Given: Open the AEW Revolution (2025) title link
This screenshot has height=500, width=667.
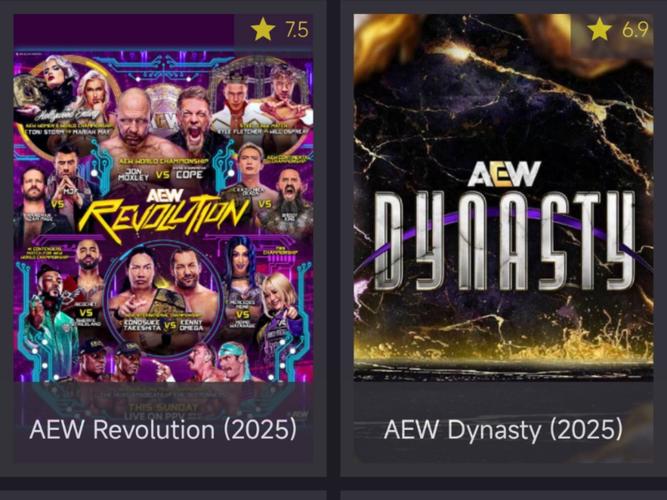Looking at the screenshot, I should (163, 429).
